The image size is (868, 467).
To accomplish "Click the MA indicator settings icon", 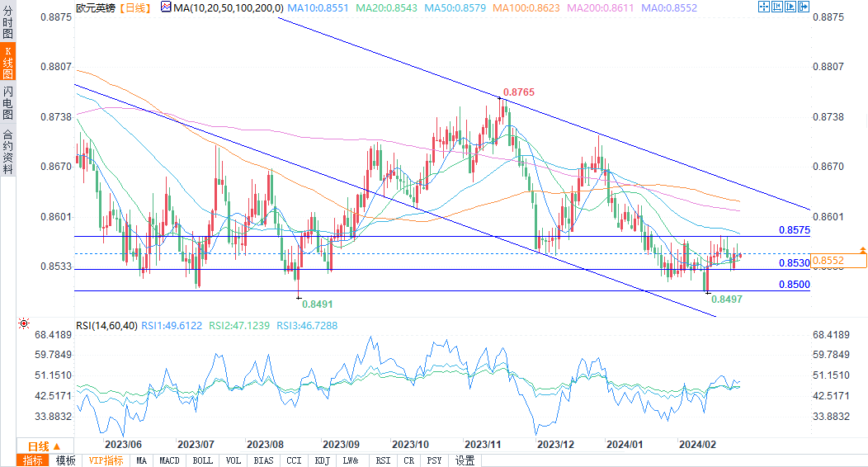I will tap(166, 7).
